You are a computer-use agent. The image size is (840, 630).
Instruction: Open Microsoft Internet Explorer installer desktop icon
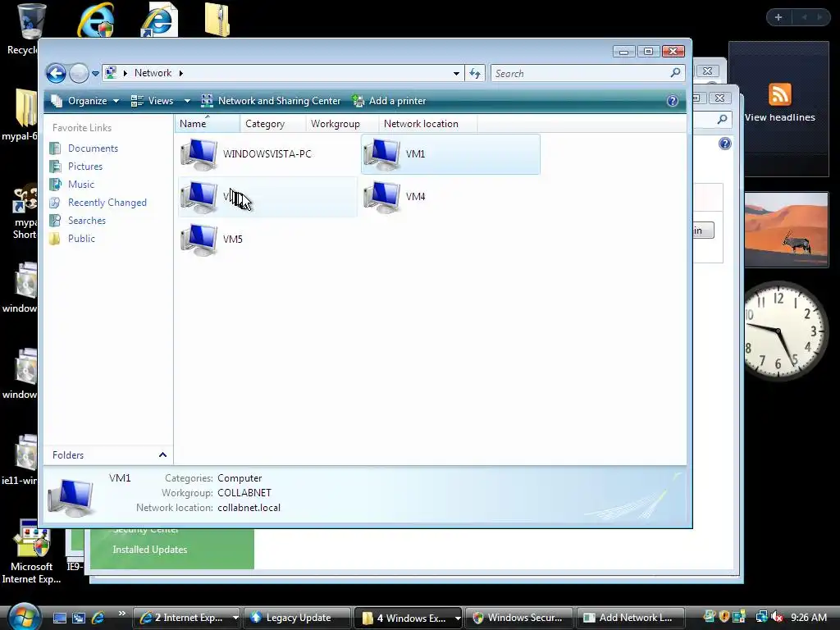tap(32, 552)
